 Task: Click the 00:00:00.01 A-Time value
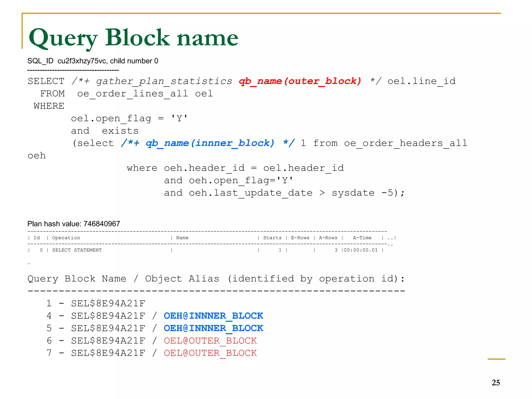(361, 250)
